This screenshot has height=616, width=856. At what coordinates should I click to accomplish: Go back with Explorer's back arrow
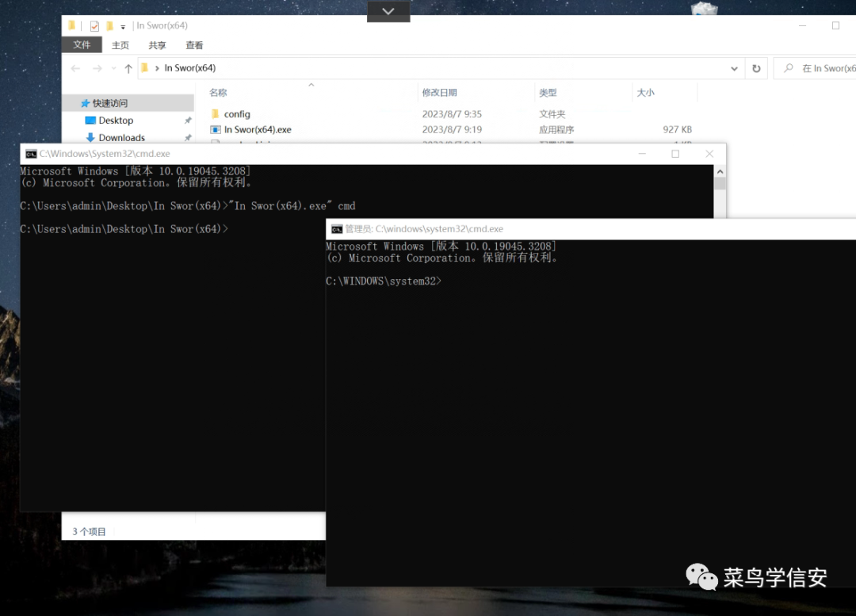75,68
